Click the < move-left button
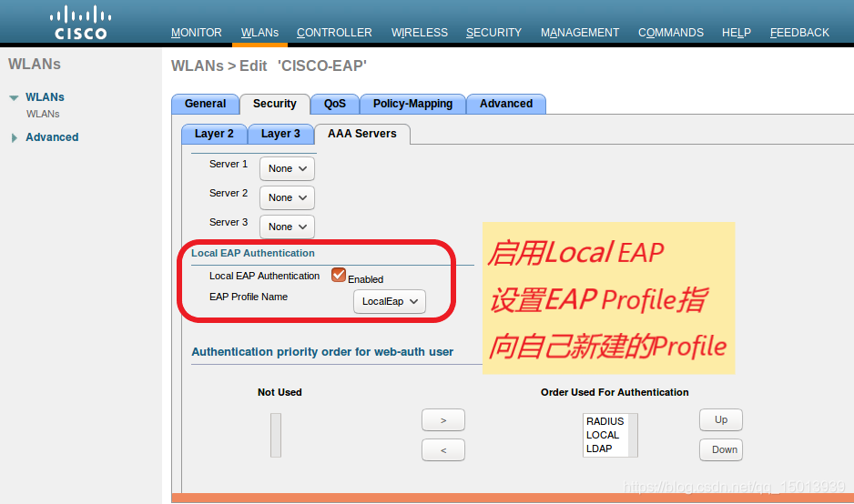The image size is (854, 504). coord(443,450)
